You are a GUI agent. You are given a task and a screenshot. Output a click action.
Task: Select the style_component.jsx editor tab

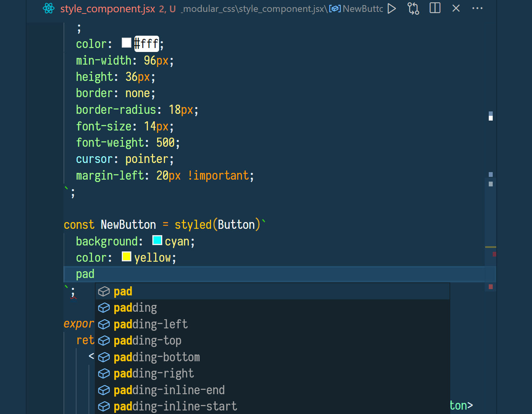[x=108, y=9]
